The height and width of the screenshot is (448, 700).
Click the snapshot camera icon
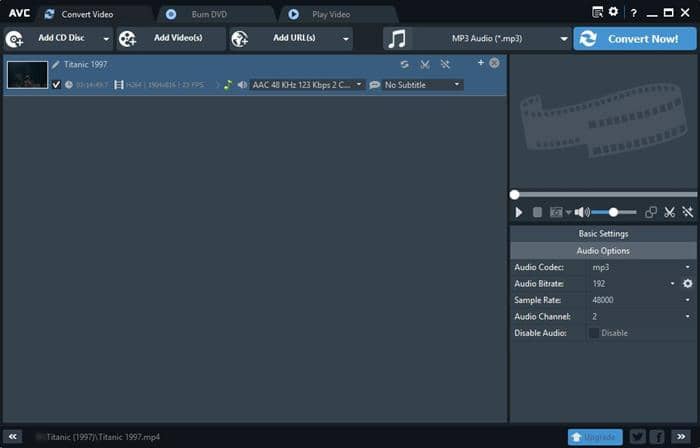coord(555,212)
